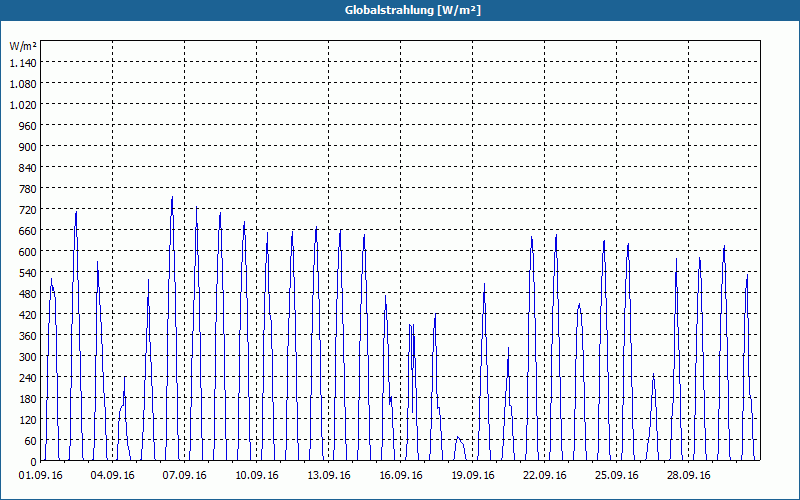
Task: Click the 60 y-axis tick label
Action: 30,440
